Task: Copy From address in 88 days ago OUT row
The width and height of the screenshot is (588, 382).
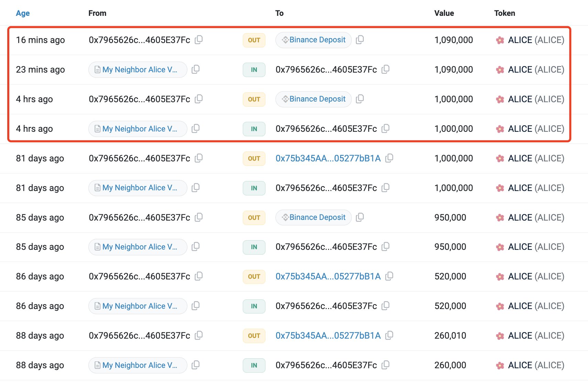Action: pyautogui.click(x=199, y=336)
